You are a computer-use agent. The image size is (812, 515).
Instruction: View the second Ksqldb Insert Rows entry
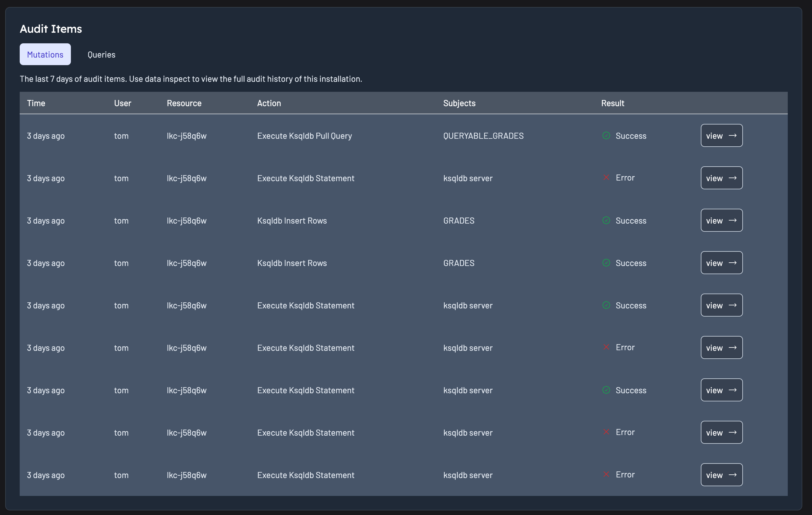[721, 263]
